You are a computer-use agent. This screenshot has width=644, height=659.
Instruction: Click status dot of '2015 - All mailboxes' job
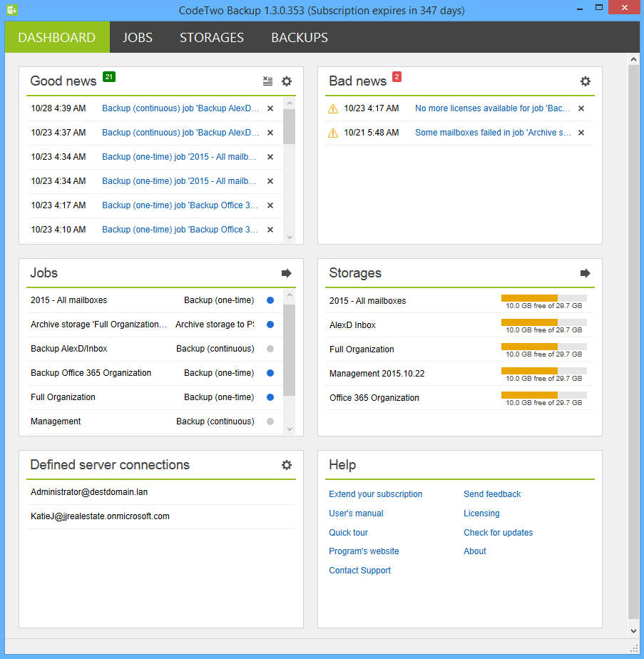click(x=270, y=300)
